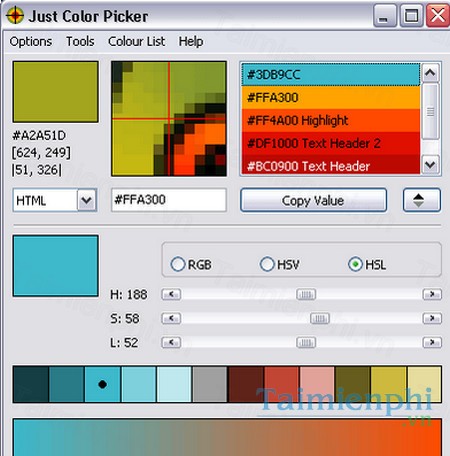Pick the pale pink palette swatch
Image resolution: width=450 pixels, height=456 pixels.
click(x=317, y=384)
